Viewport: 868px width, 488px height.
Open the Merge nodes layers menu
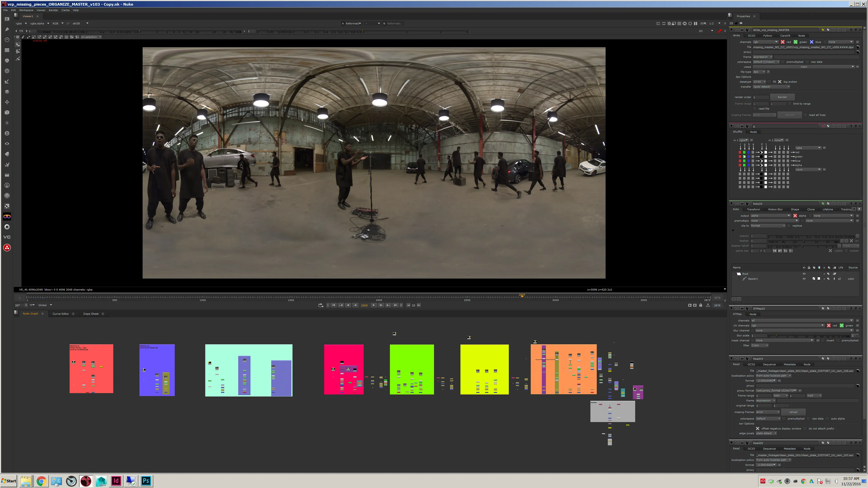pyautogui.click(x=7, y=91)
